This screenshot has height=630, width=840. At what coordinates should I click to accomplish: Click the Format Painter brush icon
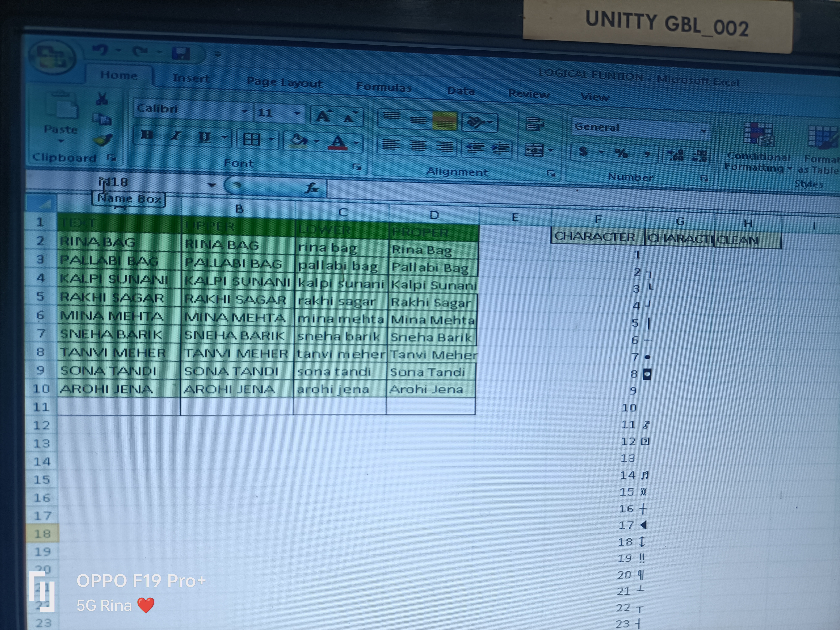click(102, 140)
